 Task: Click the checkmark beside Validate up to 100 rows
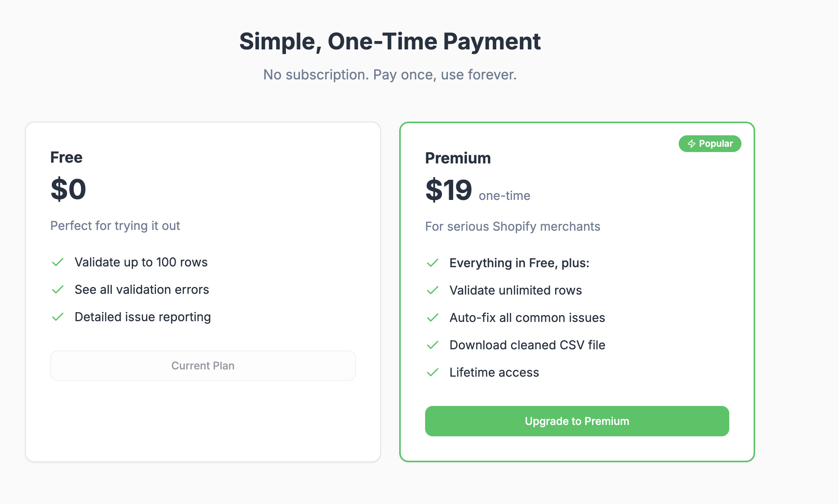click(x=58, y=262)
